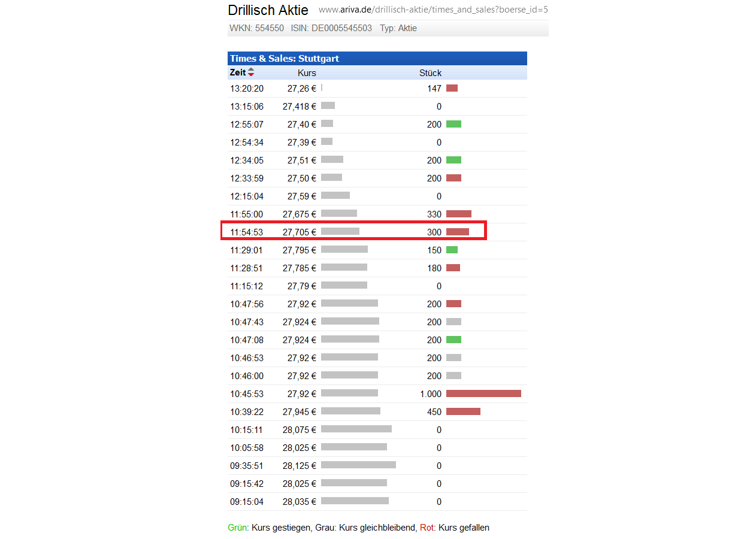
Task: Click the volume 450
Action: (x=434, y=412)
